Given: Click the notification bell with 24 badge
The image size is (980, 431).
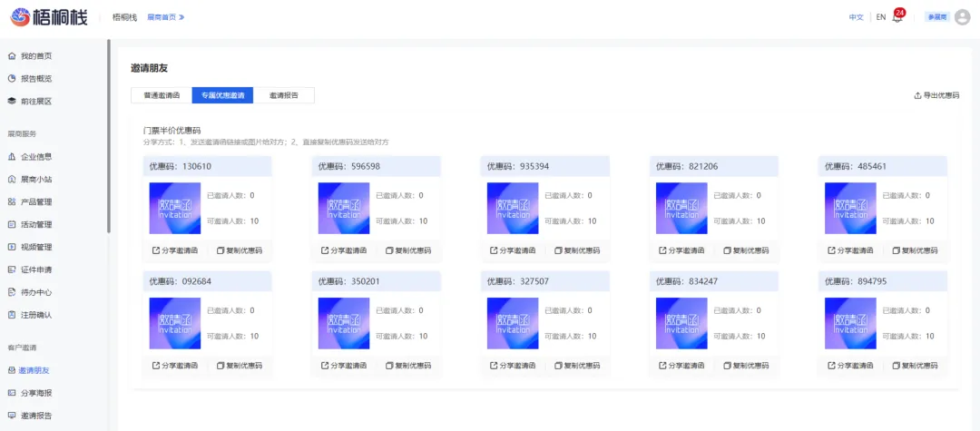Looking at the screenshot, I should click(897, 17).
